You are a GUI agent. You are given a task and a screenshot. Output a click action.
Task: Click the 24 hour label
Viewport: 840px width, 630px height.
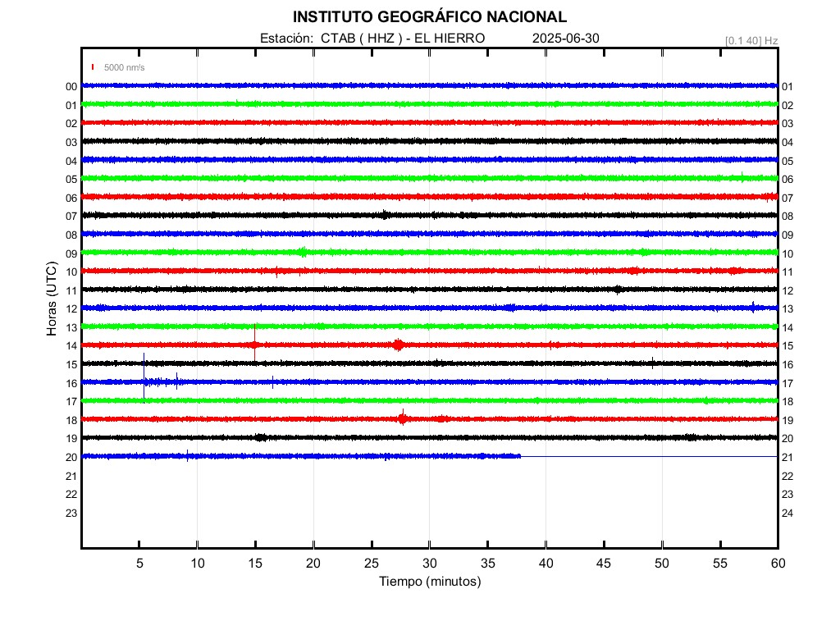[787, 514]
